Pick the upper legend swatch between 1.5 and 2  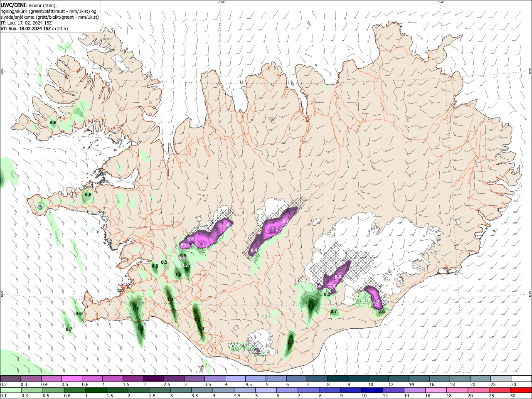(133, 379)
